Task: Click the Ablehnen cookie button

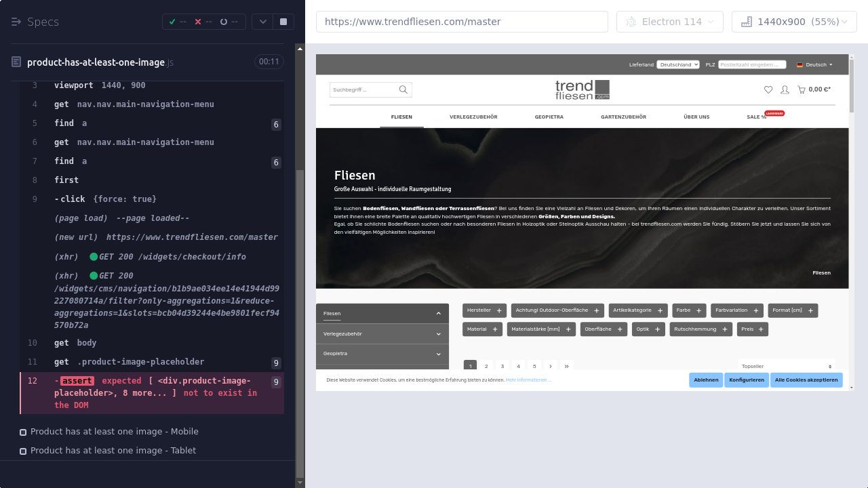Action: (705, 380)
